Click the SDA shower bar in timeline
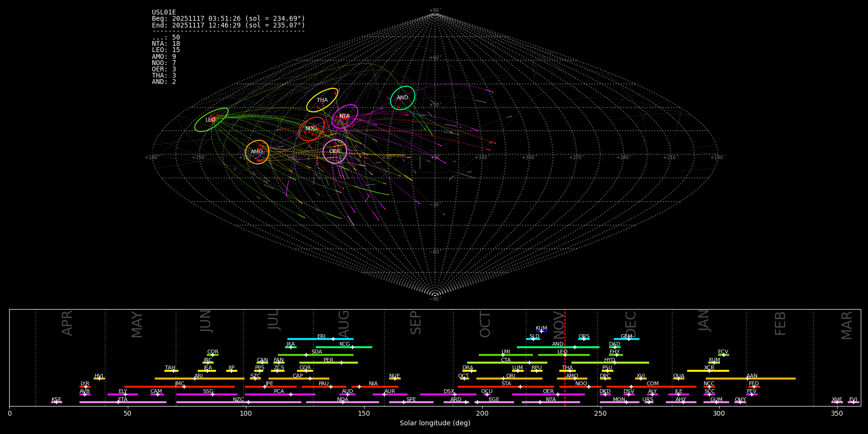Image resolution: width=868 pixels, height=434 pixels. (x=315, y=355)
